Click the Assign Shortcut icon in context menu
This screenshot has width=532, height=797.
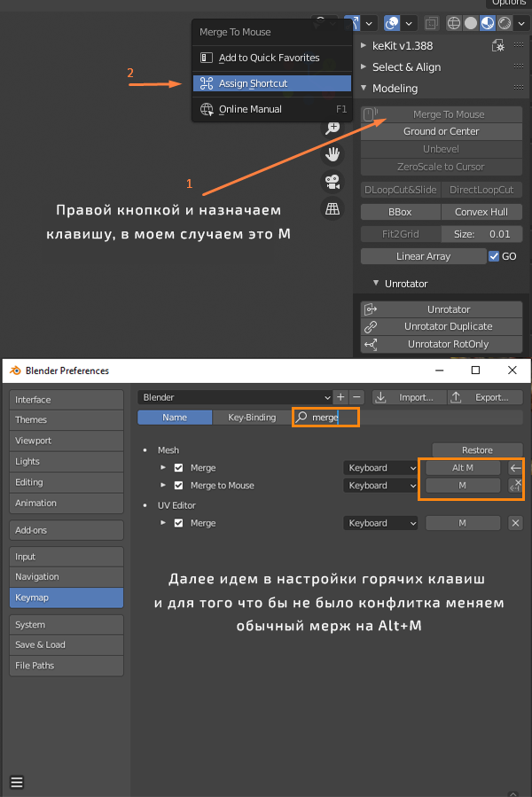[x=207, y=83]
